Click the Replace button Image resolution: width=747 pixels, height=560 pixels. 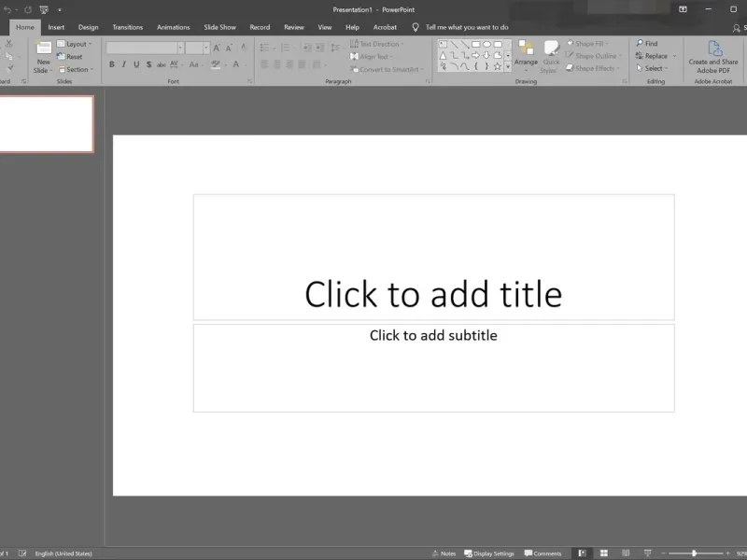[651, 56]
